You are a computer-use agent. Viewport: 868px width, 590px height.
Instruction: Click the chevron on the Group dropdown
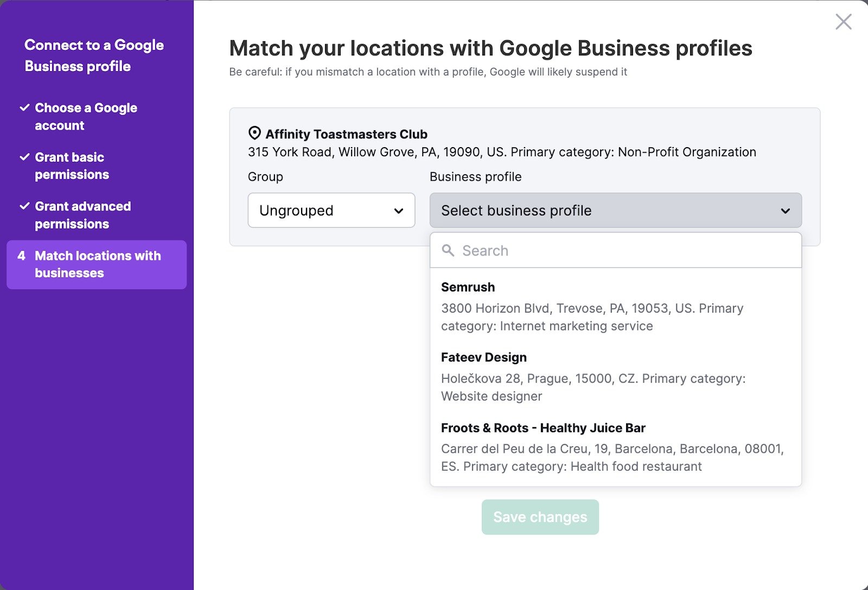tap(399, 211)
